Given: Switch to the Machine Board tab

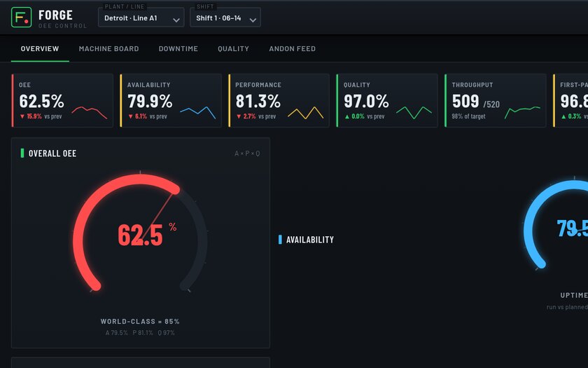Looking at the screenshot, I should point(108,49).
